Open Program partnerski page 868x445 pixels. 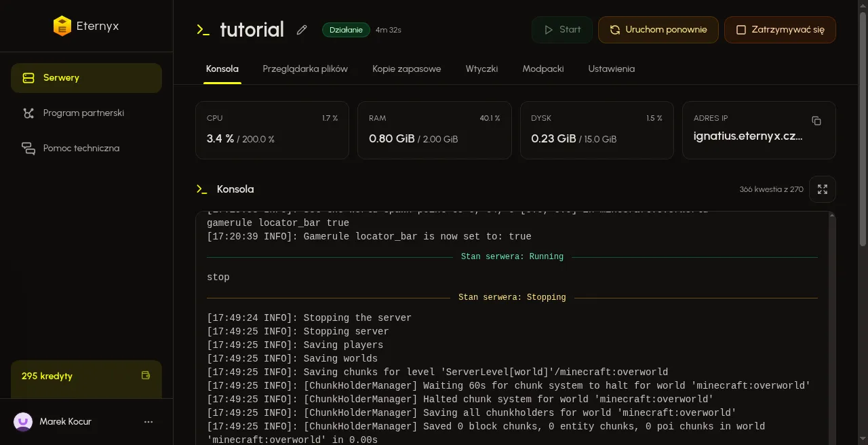(86, 113)
